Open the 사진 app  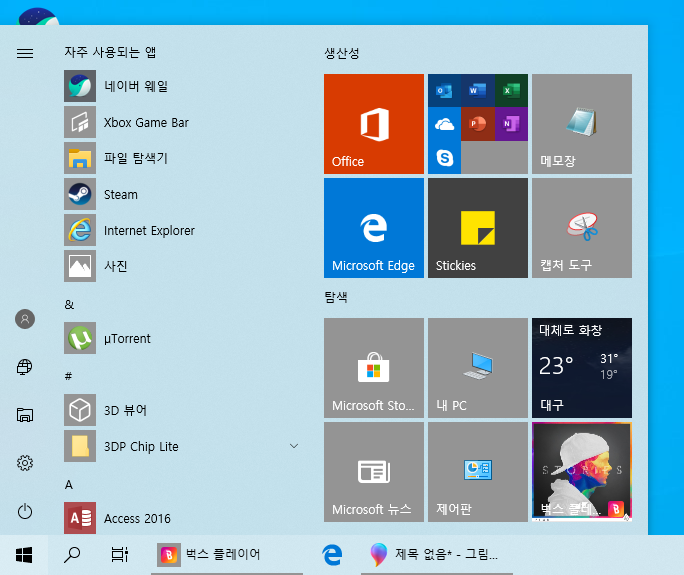click(181, 266)
